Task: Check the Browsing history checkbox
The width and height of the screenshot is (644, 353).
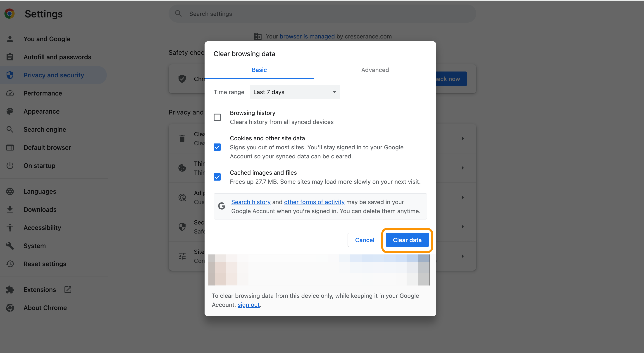Action: click(x=217, y=117)
